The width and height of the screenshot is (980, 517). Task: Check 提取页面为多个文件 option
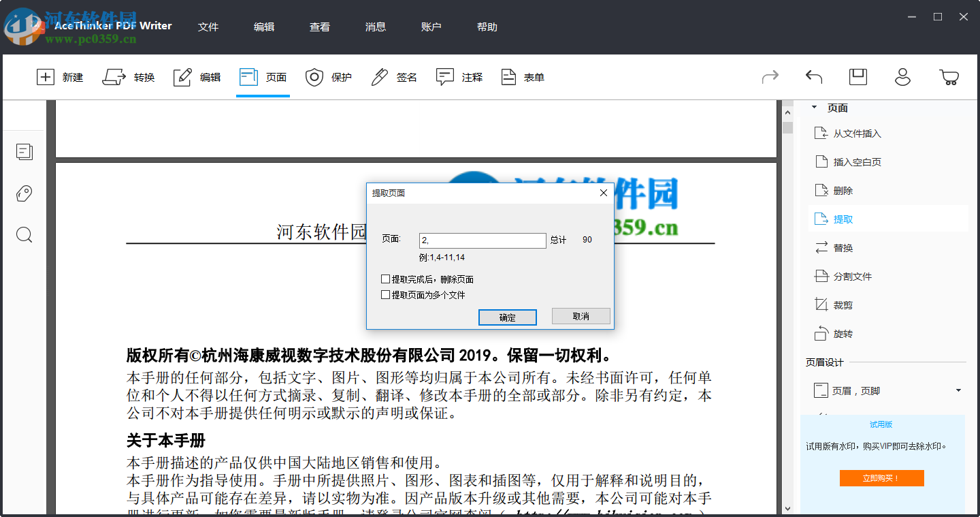point(385,294)
